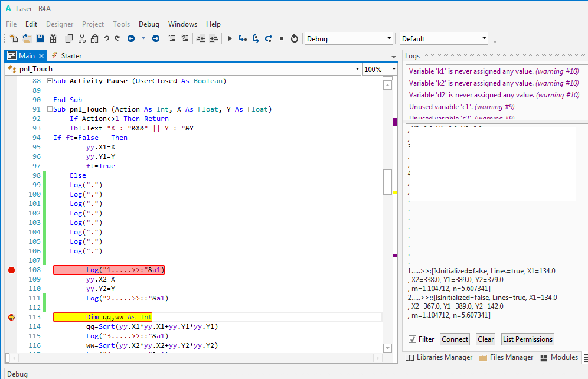Screen dimensions: 588x379
Task: Click the code editor vertical scrollbar thumb
Action: pyautogui.click(x=387, y=181)
